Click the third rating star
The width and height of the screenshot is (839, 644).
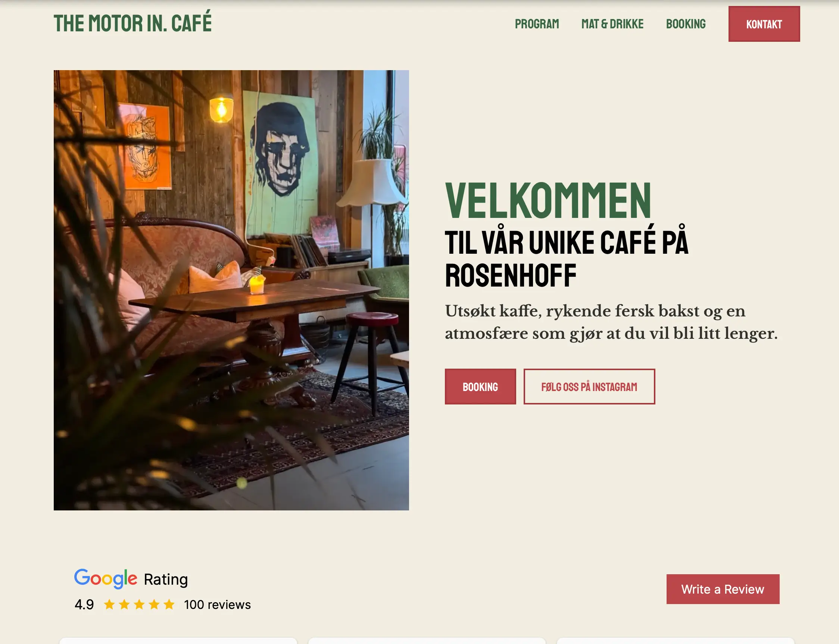[139, 604]
